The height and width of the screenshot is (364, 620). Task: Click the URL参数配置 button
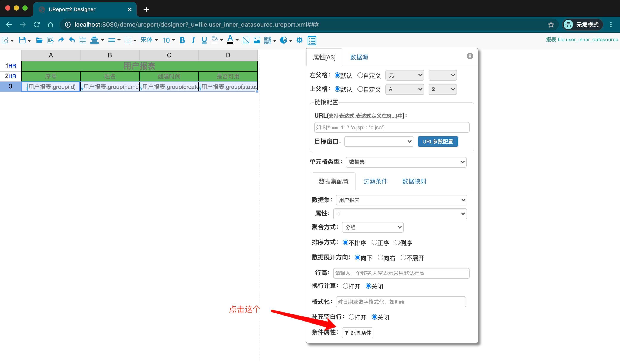[x=437, y=142]
